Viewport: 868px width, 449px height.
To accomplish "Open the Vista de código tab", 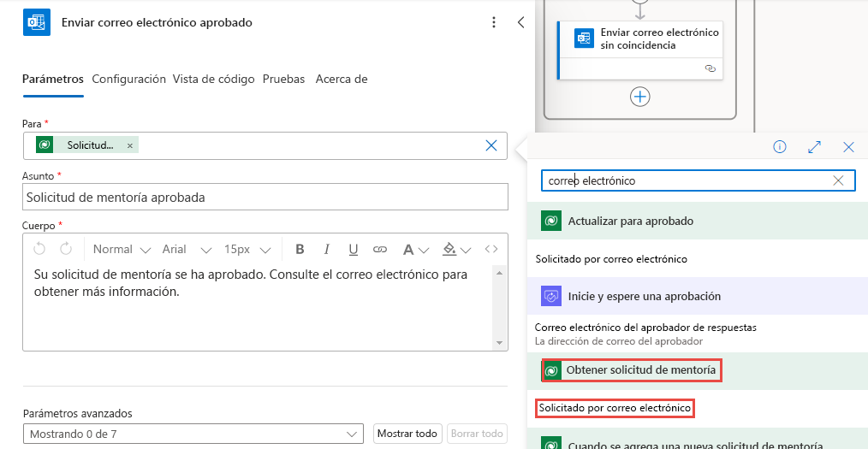I will [214, 79].
